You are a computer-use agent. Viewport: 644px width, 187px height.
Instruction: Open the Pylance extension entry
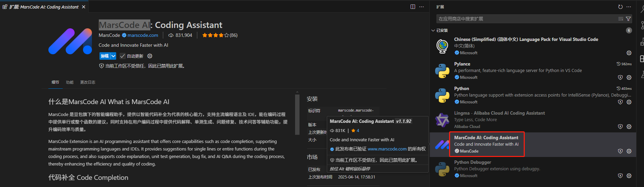coord(533,71)
